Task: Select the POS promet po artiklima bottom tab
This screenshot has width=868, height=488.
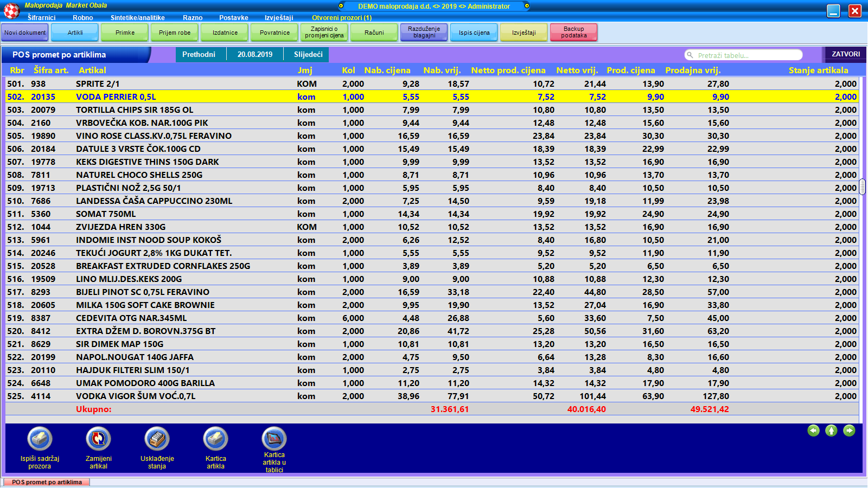Action: point(47,482)
